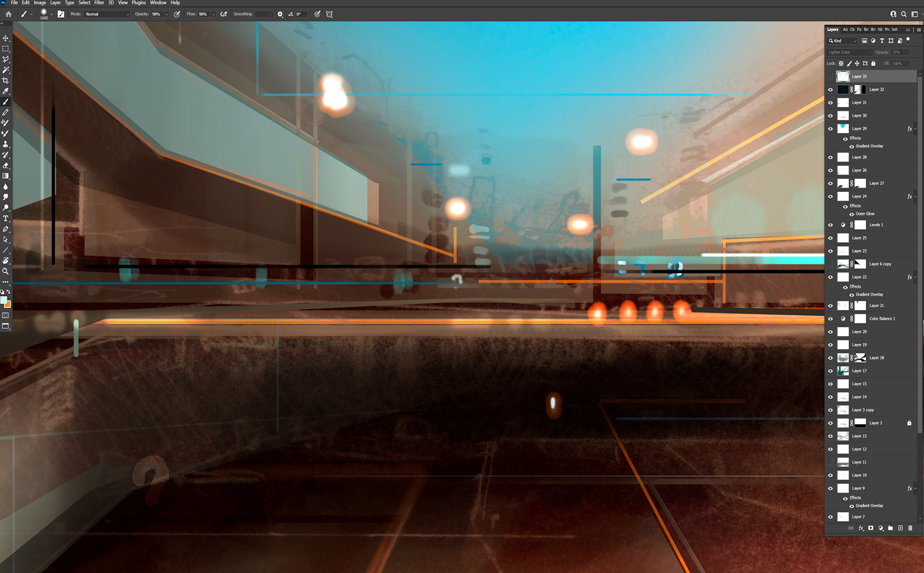Hide Layer 32 visibility eye
The height and width of the screenshot is (573, 924).
tap(831, 89)
